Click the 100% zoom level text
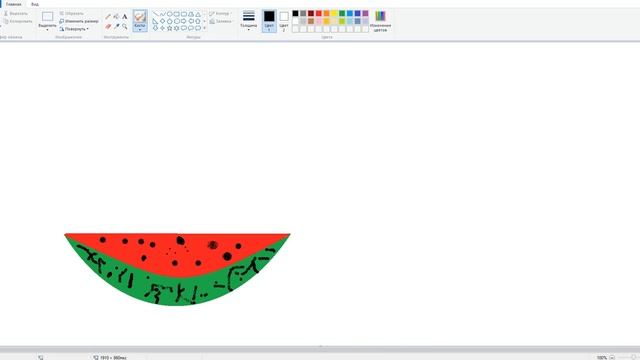Image resolution: width=640 pixels, height=360 pixels. (x=602, y=358)
